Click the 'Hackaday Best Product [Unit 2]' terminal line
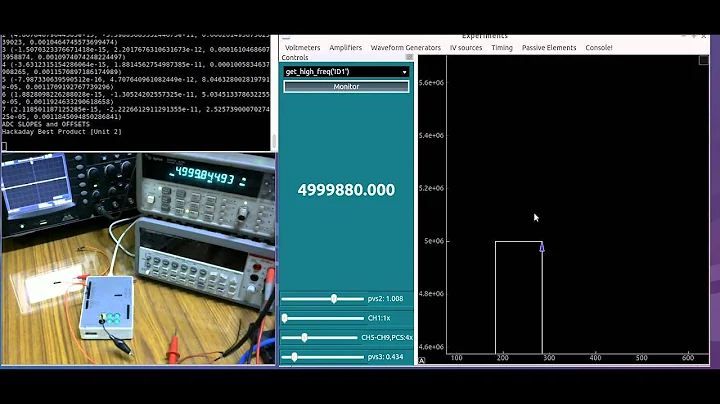Viewport: 720px width, 404px height. click(62, 132)
